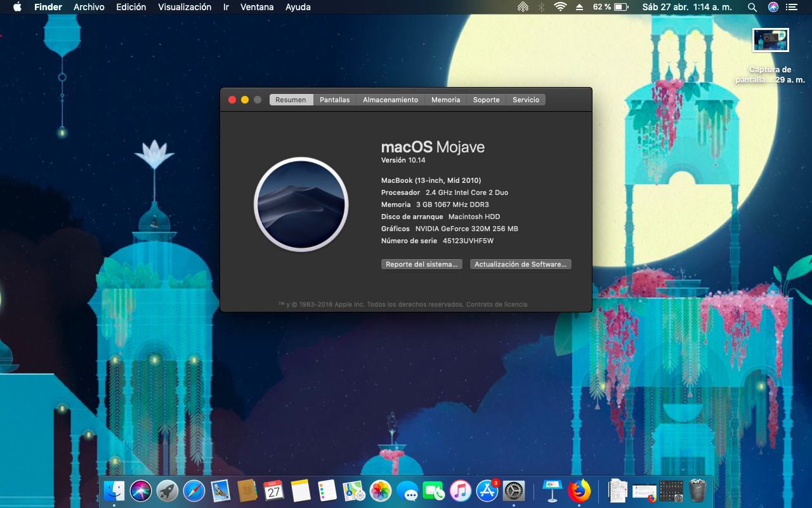Open App Store icon with badge
Viewport: 812px width, 508px height.
click(x=487, y=491)
